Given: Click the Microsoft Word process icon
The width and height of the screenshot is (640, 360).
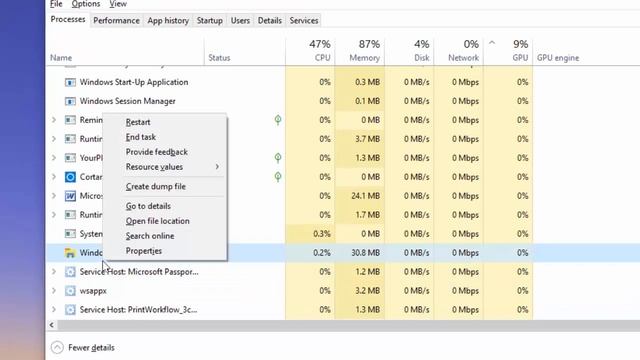Looking at the screenshot, I should click(x=70, y=196).
